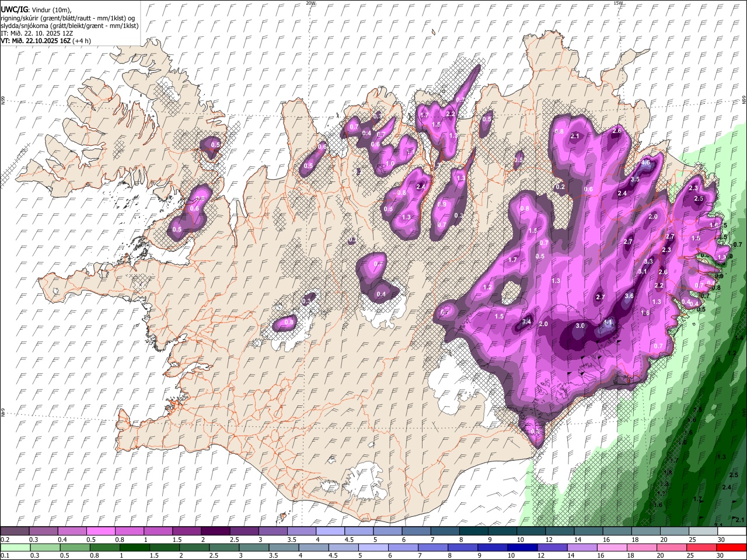Click the '0.1' label under the bottom rain scale
Image resolution: width=747 pixels, height=560 pixels.
pos(5,556)
